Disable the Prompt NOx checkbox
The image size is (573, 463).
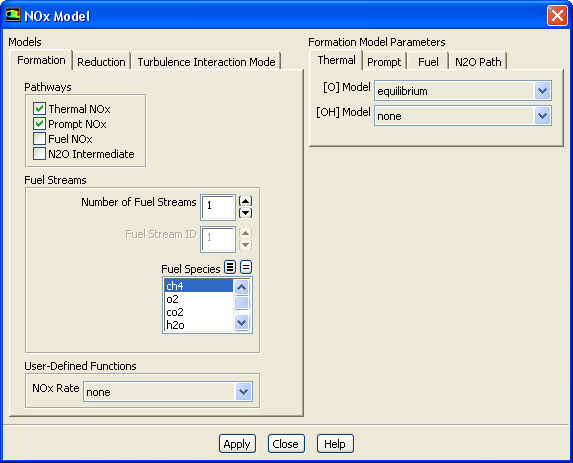[39, 124]
